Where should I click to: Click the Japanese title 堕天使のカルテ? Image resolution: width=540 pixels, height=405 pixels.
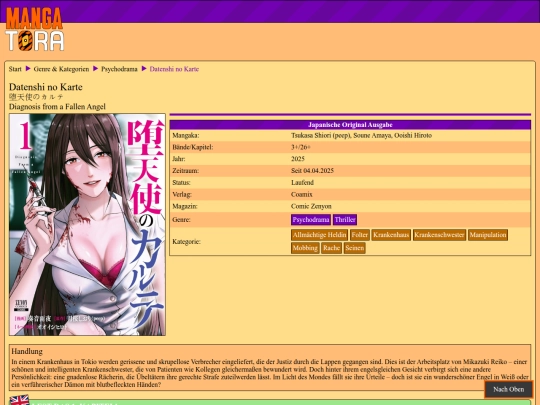36,97
